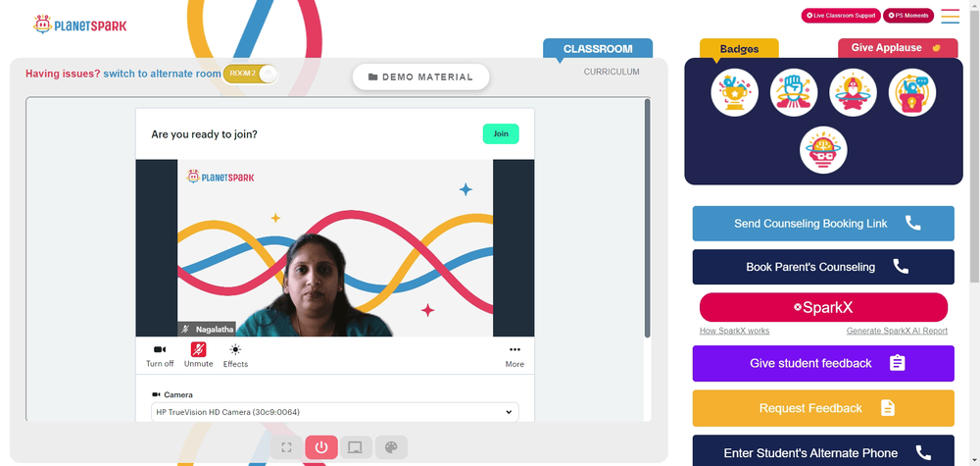Select the Badges tab
Viewport: 980px width, 466px height.
(x=739, y=49)
